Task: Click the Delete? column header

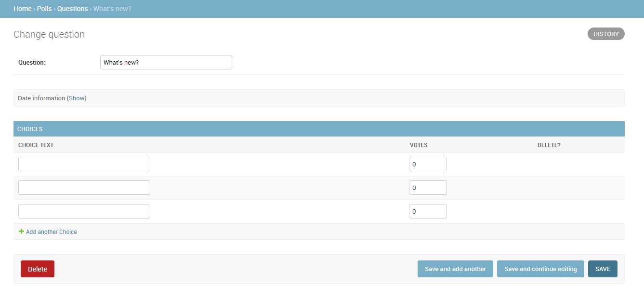Action: [549, 145]
